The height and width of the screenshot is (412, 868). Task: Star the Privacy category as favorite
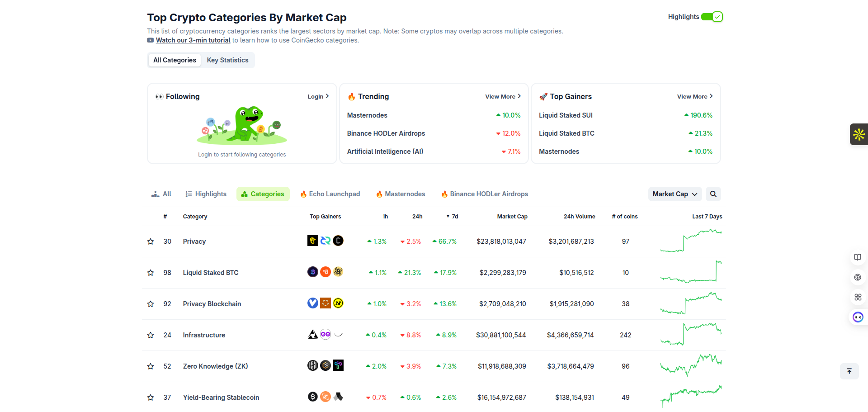point(151,242)
